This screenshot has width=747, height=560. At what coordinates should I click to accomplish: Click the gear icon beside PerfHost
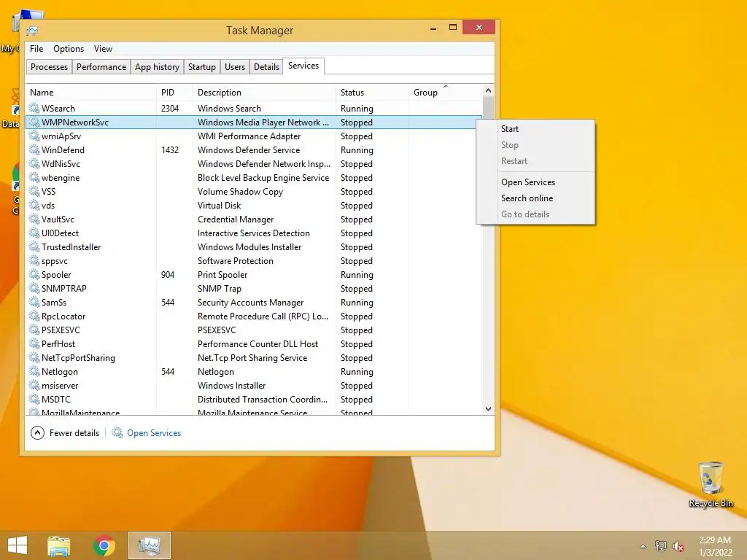34,343
